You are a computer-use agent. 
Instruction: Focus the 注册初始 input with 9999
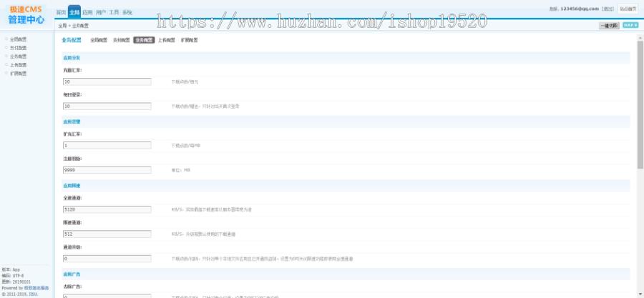pos(107,169)
